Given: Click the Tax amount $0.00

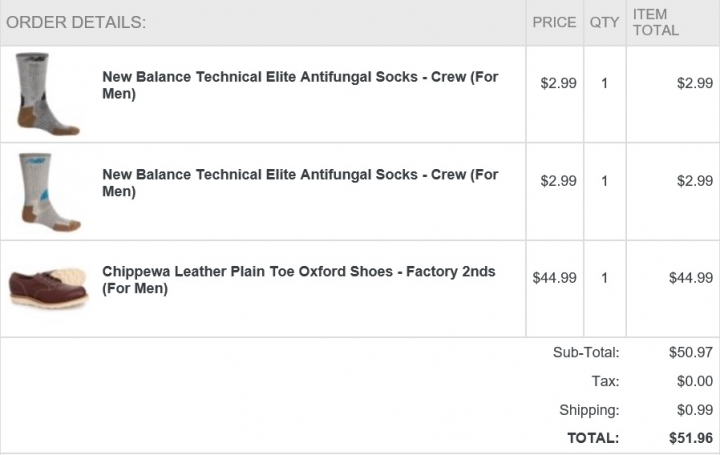Looking at the screenshot, I should click(x=695, y=381).
